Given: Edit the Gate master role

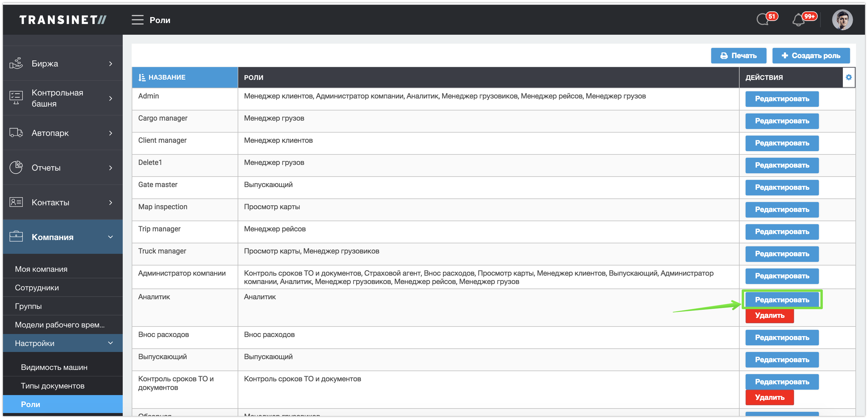Looking at the screenshot, I should (x=782, y=187).
